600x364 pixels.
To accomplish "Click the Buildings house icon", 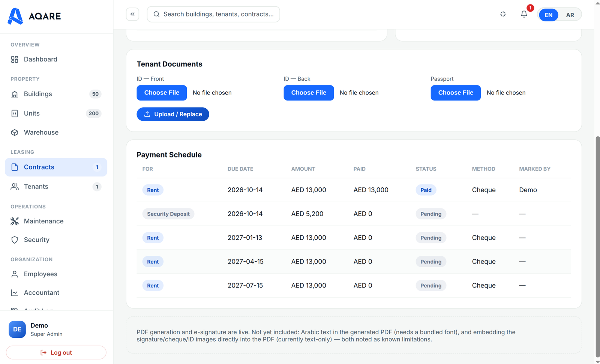I will (15, 94).
